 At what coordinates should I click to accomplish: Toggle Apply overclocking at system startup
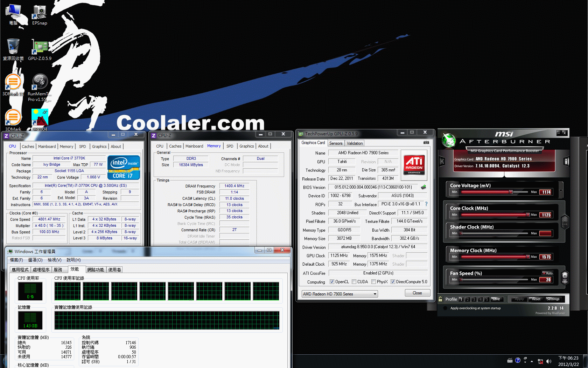[x=445, y=308]
